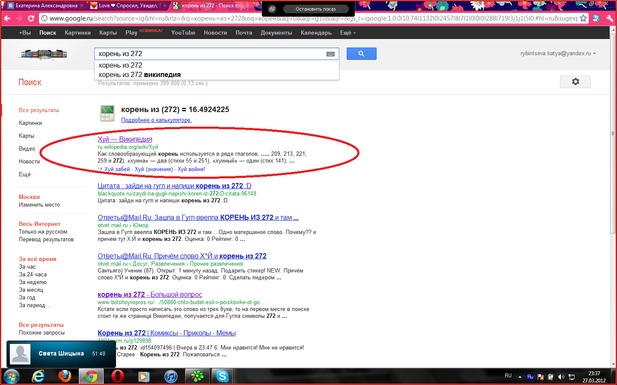Filter results 'За 24 часа'

click(33, 274)
